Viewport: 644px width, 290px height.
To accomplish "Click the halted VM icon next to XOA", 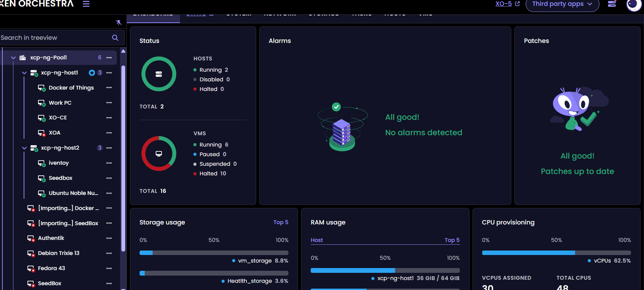I will click(41, 133).
